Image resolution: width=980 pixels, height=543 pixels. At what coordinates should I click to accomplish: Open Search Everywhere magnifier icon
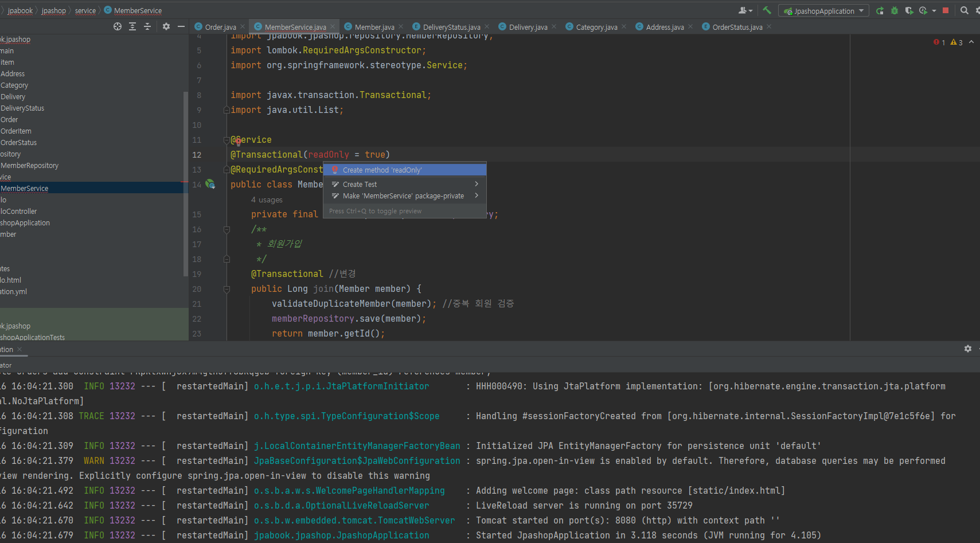click(x=965, y=10)
